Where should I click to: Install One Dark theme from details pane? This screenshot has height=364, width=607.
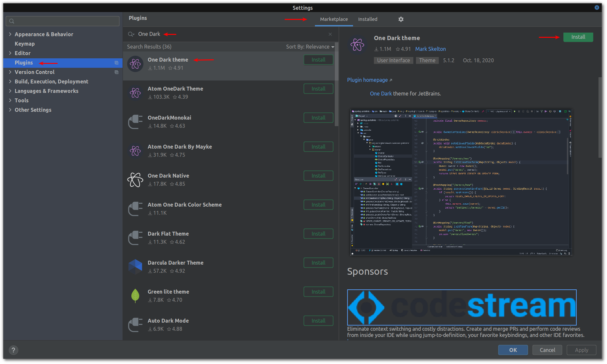pos(578,37)
